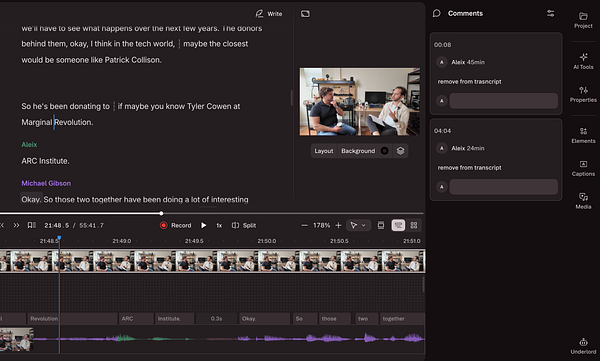Pick the black background color swatch
Image resolution: width=600 pixels, height=361 pixels.
coord(385,151)
